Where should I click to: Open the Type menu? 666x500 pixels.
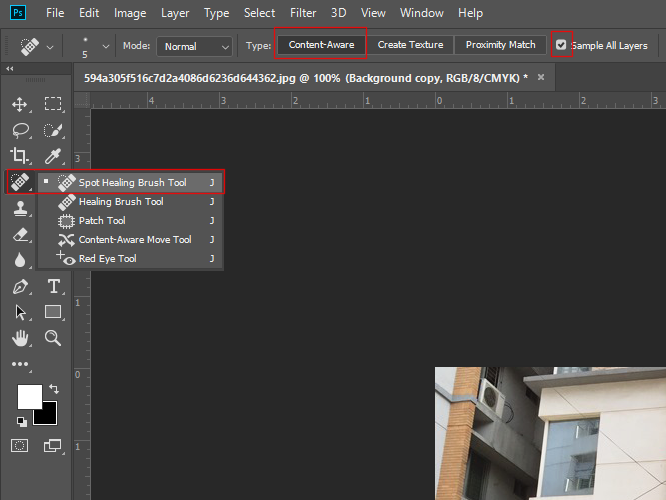[216, 13]
